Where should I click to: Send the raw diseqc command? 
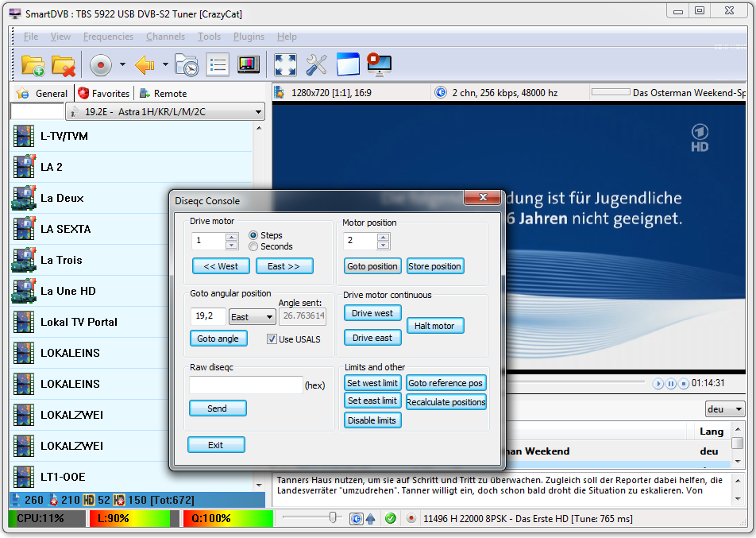[x=218, y=408]
